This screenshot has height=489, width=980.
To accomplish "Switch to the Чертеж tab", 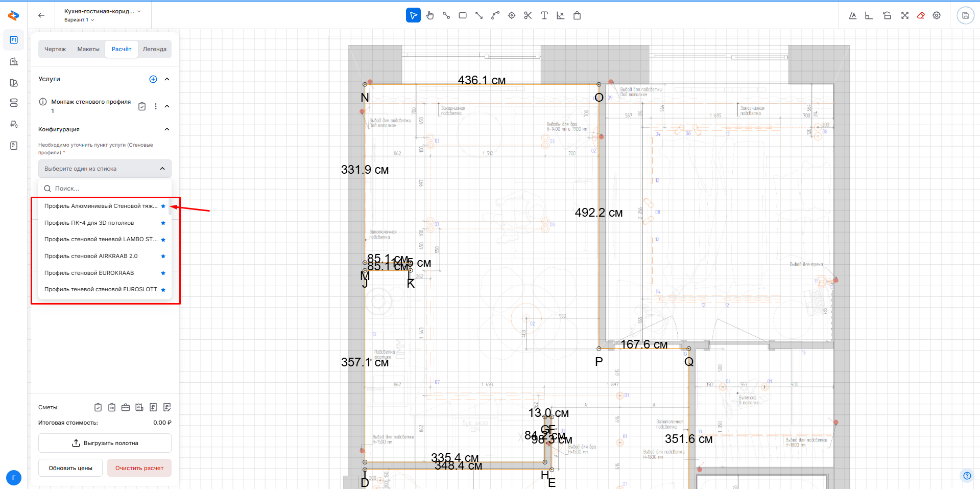I will [x=55, y=49].
